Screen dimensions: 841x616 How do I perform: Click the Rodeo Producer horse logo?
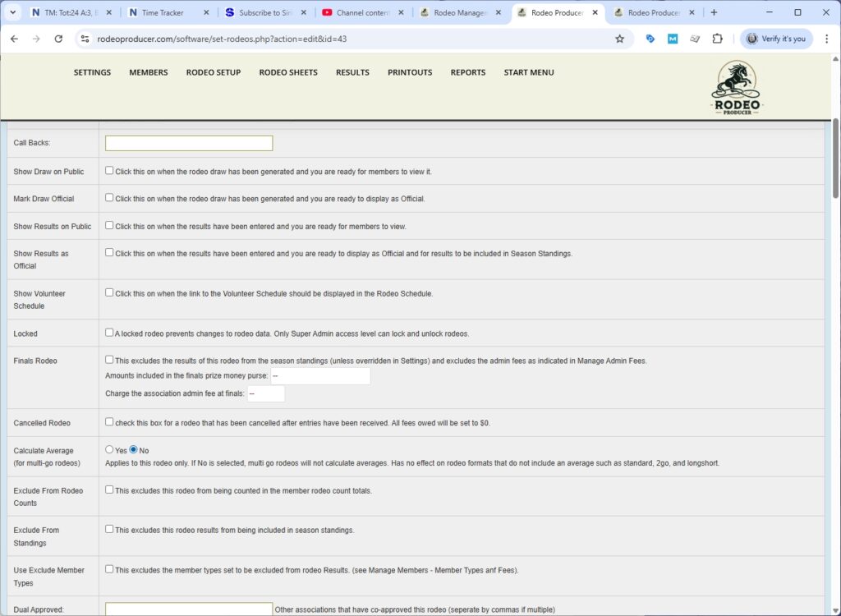737,88
